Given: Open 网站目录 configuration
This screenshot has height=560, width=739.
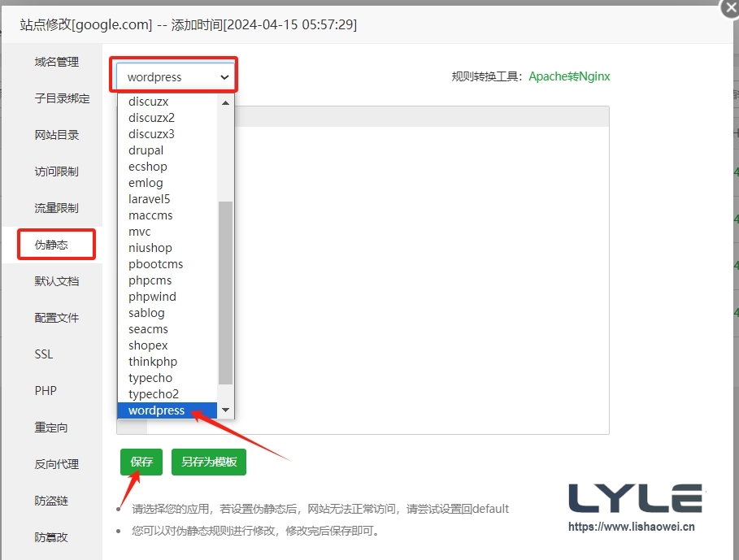Looking at the screenshot, I should click(x=57, y=134).
